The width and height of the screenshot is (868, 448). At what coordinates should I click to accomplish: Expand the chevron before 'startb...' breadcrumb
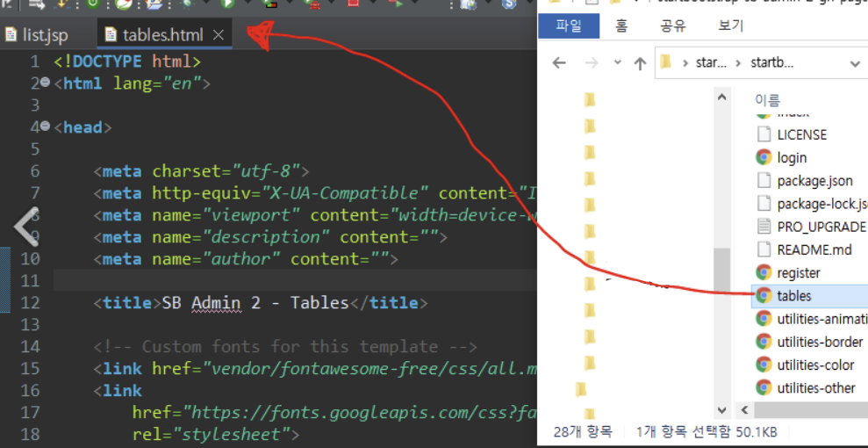coord(738,62)
